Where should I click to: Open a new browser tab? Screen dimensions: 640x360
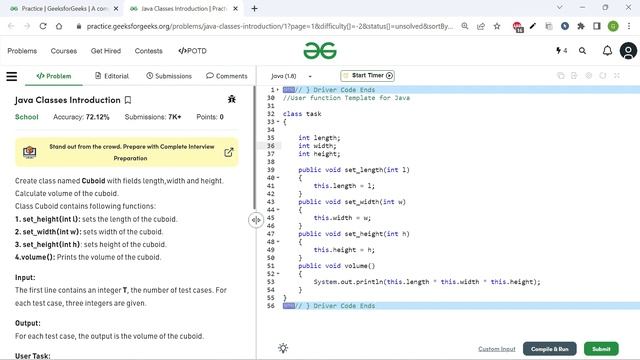[x=254, y=8]
